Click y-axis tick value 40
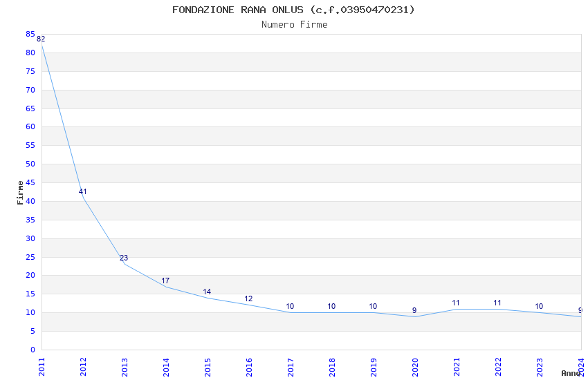Image resolution: width=588 pixels, height=380 pixels. click(30, 201)
